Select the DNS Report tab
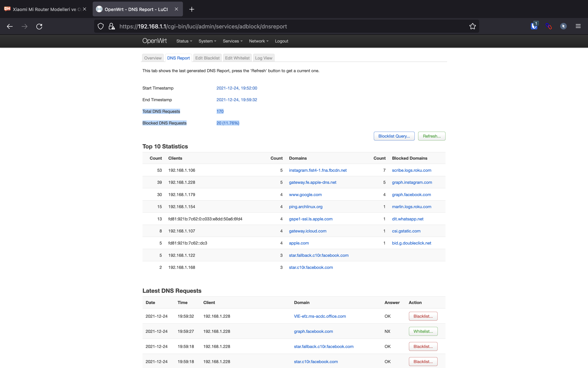The width and height of the screenshot is (588, 368). (x=178, y=58)
